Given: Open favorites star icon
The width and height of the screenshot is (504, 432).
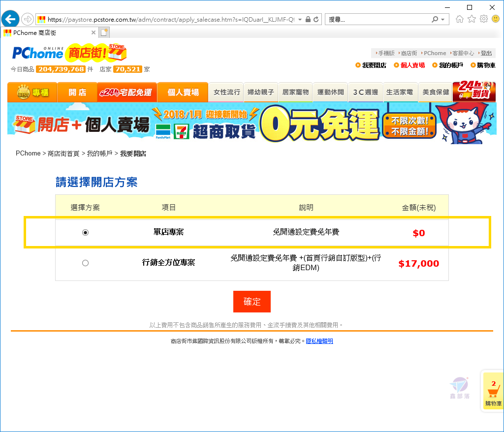Looking at the screenshot, I should click(472, 19).
